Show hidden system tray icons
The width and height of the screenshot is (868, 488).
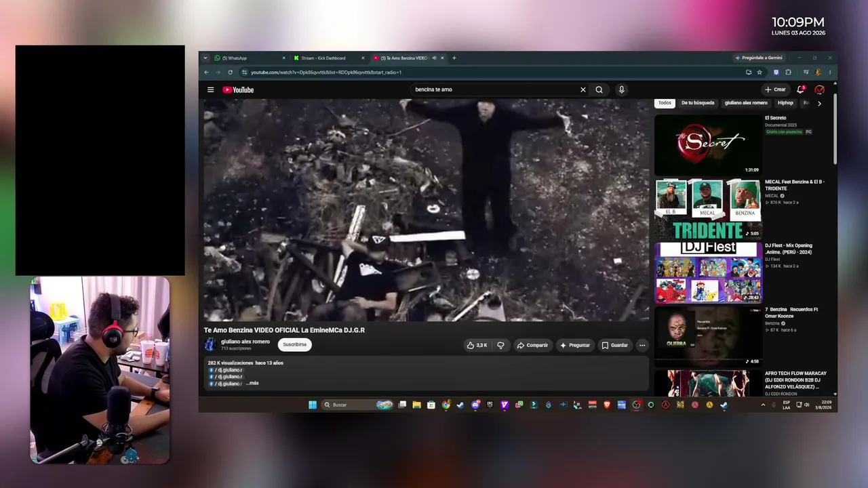point(763,405)
